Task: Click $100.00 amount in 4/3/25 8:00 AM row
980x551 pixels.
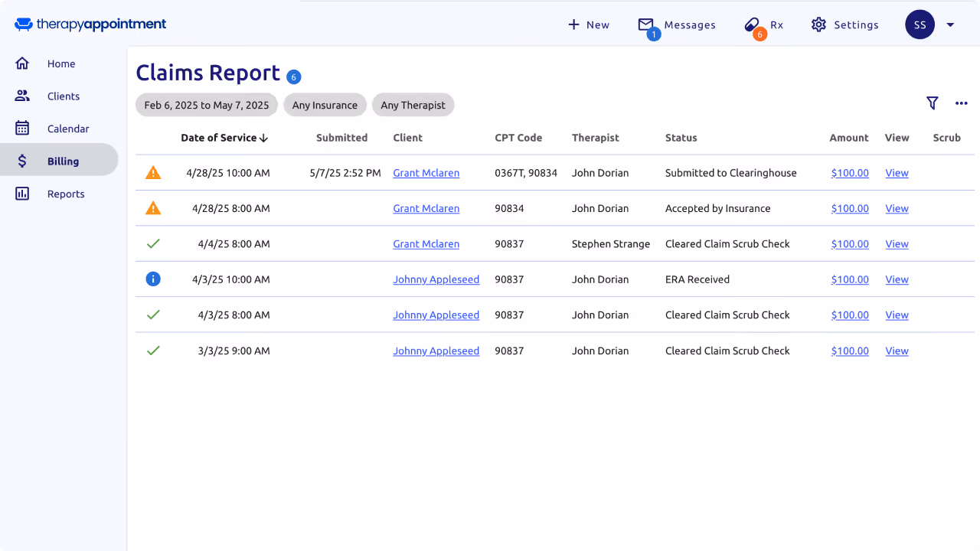Action: pos(850,315)
